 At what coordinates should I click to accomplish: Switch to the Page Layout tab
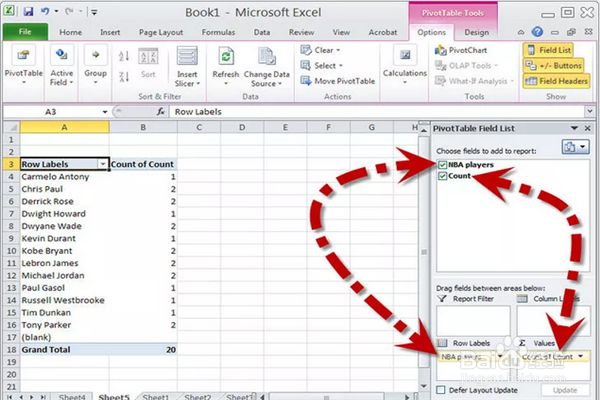[161, 33]
